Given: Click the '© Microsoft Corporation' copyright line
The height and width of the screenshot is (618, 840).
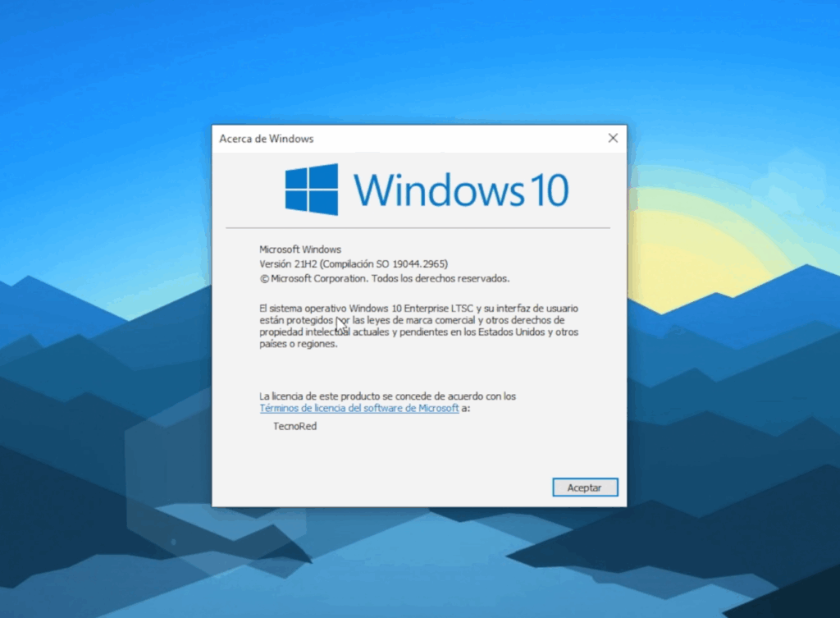Looking at the screenshot, I should coord(385,278).
